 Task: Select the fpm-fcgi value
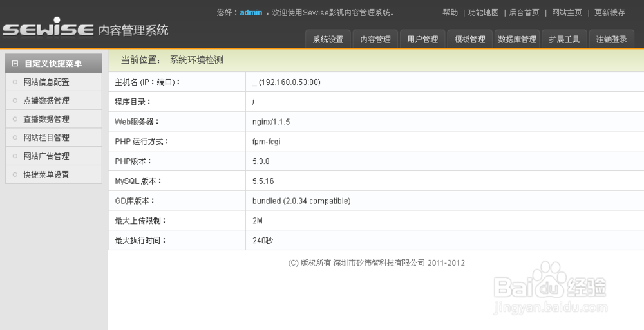coord(266,142)
